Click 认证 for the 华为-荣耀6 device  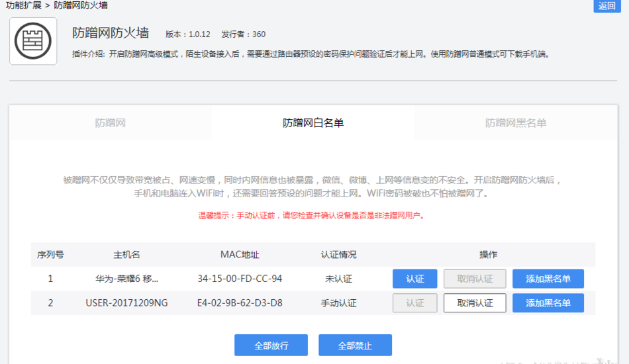[414, 279]
